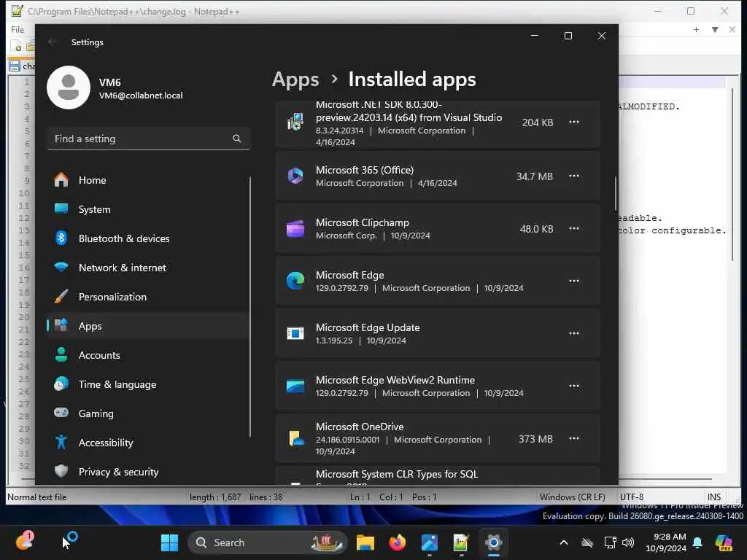This screenshot has height=560, width=747.
Task: Click the 34.7 MB size value
Action: click(x=535, y=176)
